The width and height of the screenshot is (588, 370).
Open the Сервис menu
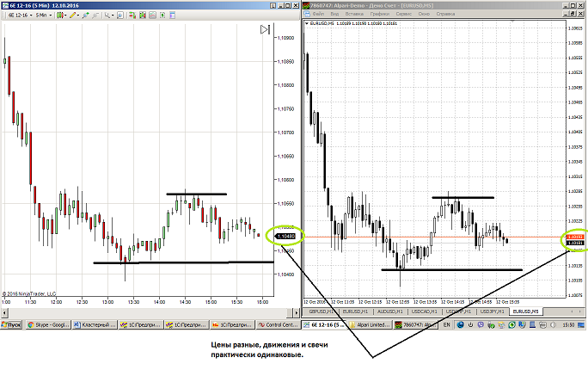point(402,15)
